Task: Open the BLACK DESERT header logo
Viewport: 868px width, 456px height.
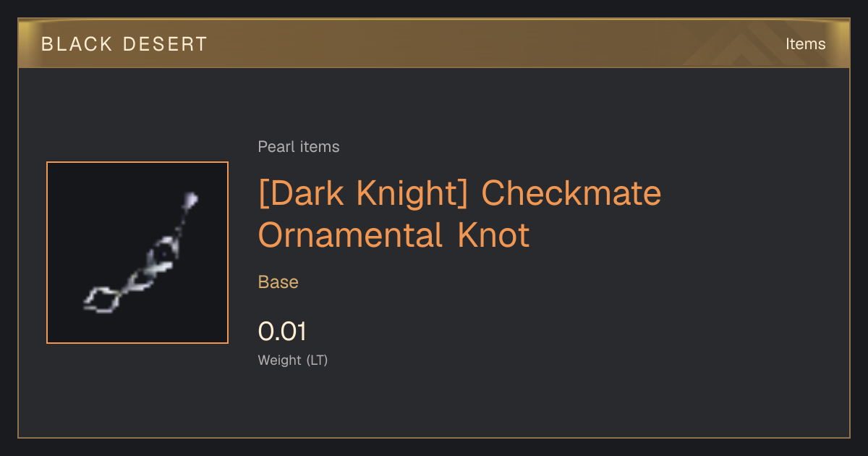Action: pos(124,44)
